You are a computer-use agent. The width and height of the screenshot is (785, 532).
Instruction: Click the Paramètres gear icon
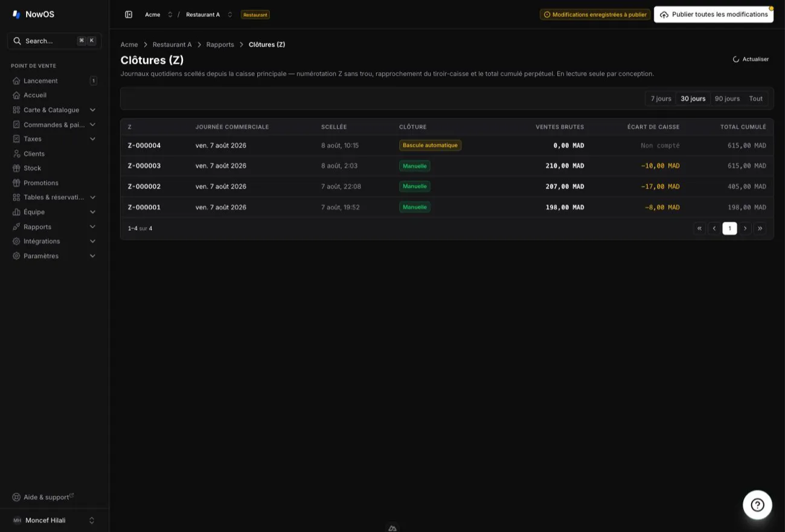pyautogui.click(x=16, y=256)
